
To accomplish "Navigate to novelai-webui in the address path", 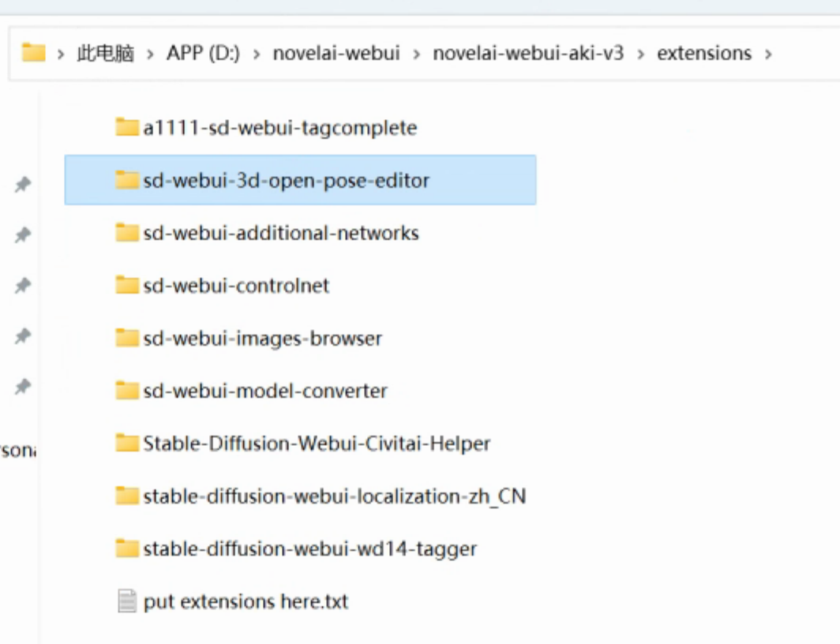I will [336, 53].
